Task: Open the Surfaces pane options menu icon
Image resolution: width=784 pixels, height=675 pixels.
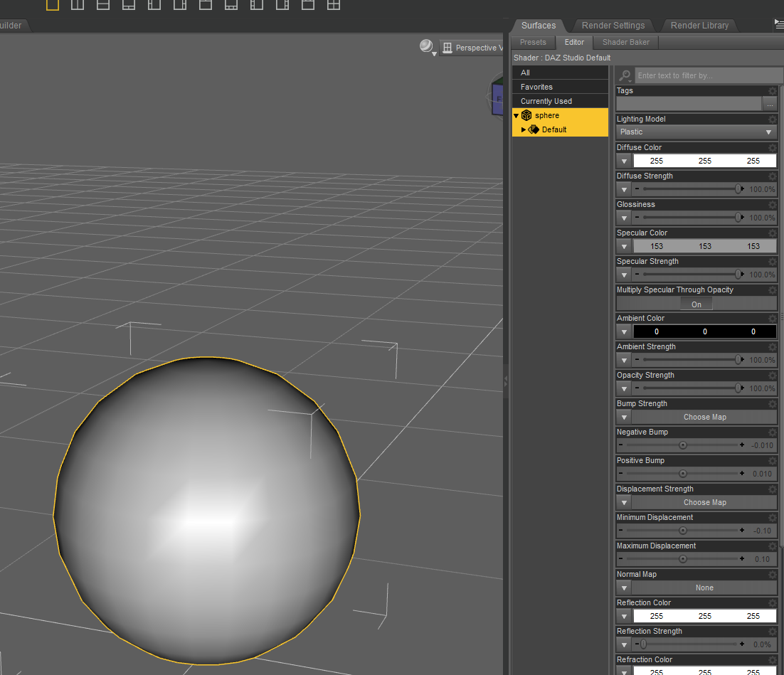Action: [779, 25]
